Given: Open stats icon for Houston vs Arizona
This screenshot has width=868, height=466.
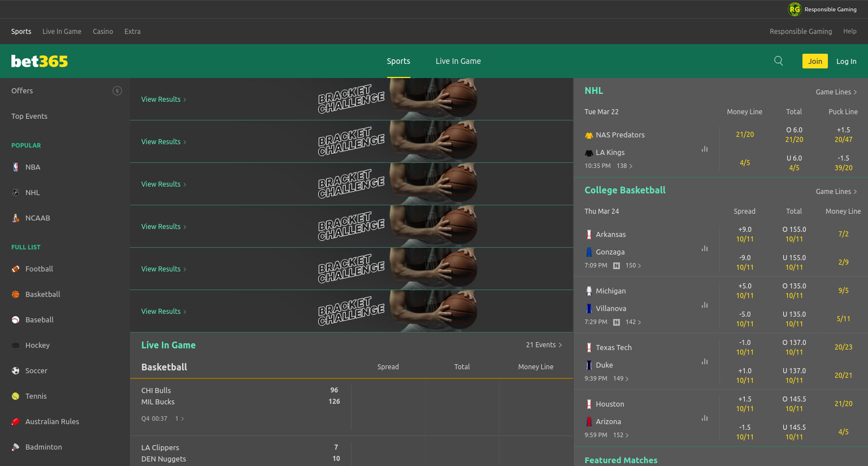Looking at the screenshot, I should pos(705,418).
